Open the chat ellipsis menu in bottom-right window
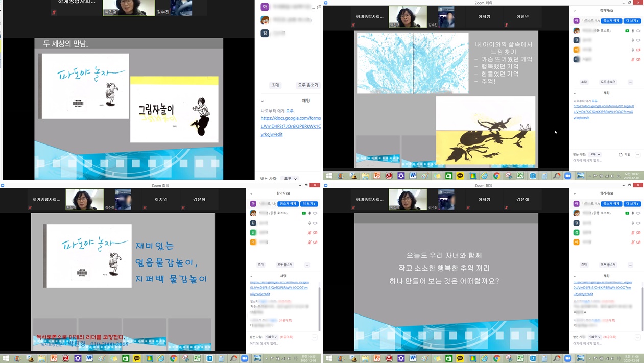Image resolution: width=644 pixels, height=363 pixels. pyautogui.click(x=637, y=337)
